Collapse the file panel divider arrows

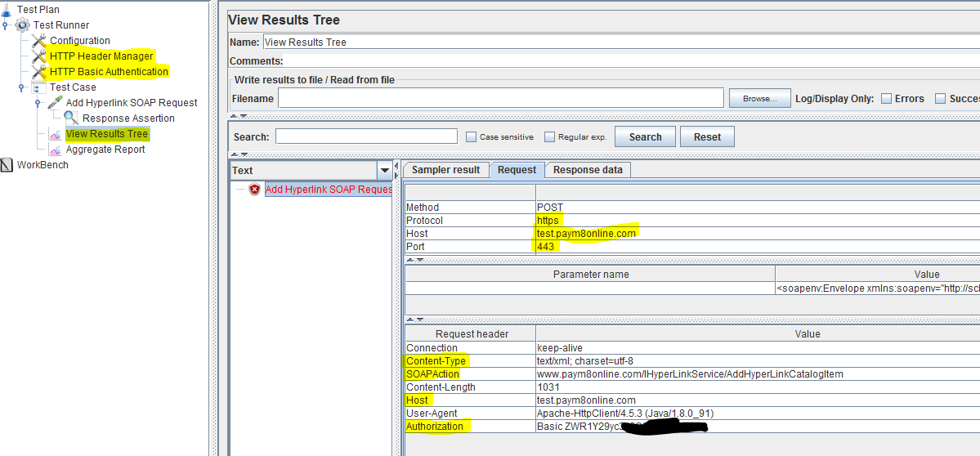point(238,116)
